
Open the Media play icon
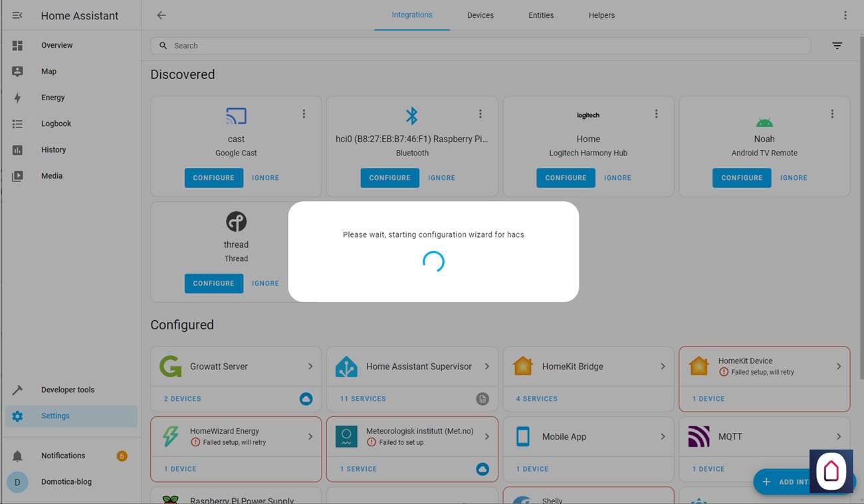[x=17, y=176]
